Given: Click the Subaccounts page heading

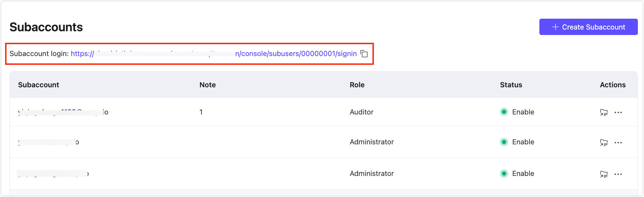Looking at the screenshot, I should pos(46,27).
